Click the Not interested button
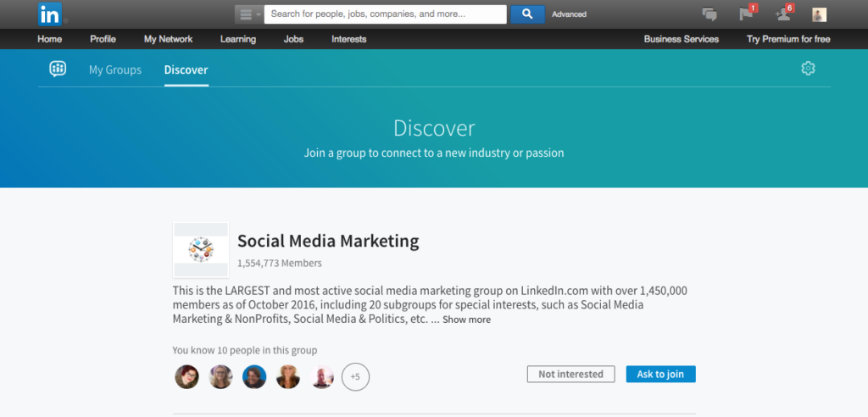 (x=570, y=375)
